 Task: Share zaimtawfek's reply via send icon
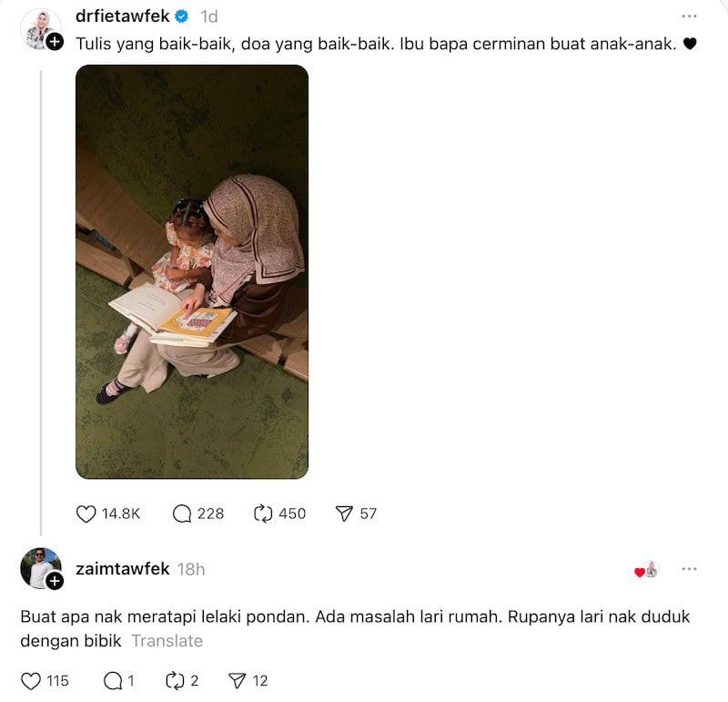pyautogui.click(x=238, y=681)
